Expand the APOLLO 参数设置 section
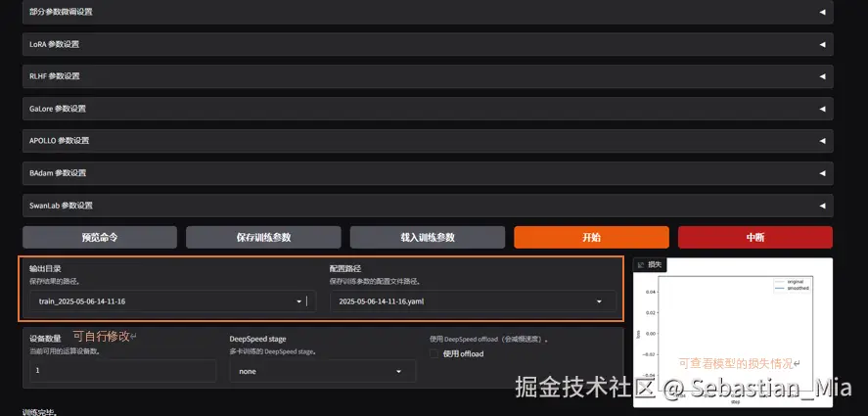This screenshot has width=868, height=416. (x=428, y=141)
